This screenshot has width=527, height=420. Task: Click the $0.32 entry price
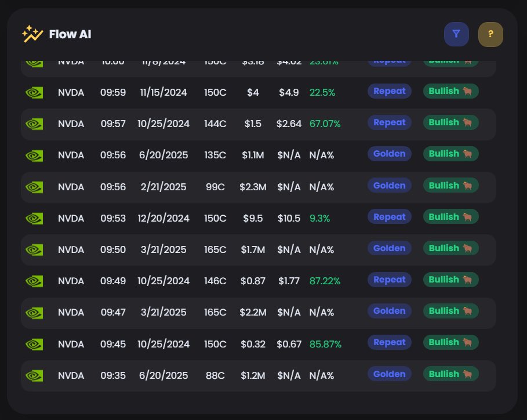click(x=253, y=344)
